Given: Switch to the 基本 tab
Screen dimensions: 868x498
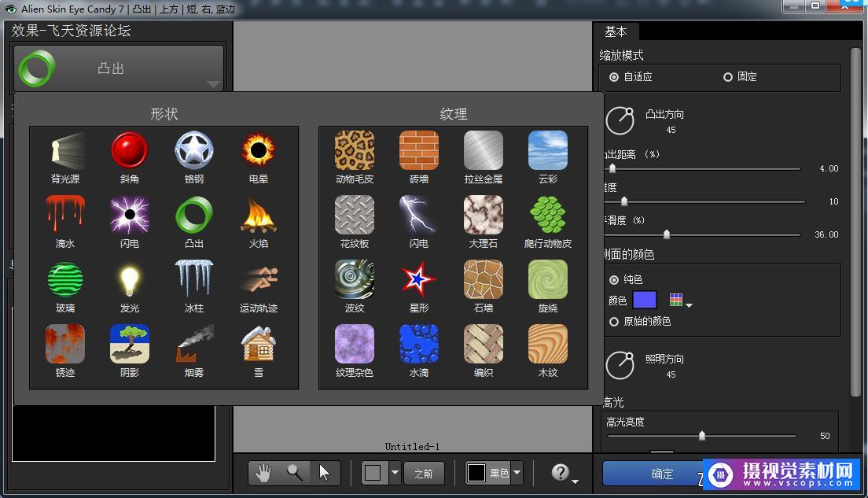Looking at the screenshot, I should 616,31.
